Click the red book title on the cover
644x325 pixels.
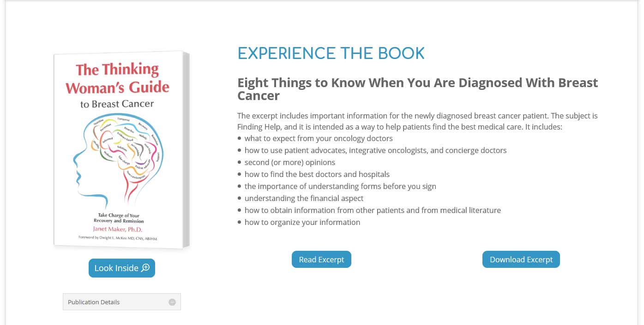point(117,78)
